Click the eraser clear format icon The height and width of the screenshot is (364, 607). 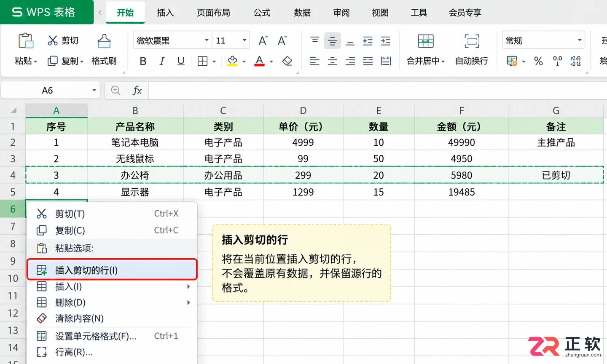point(287,61)
